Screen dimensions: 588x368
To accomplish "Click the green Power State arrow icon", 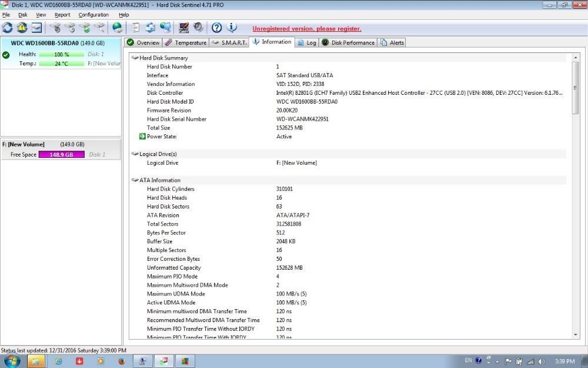I will click(142, 137).
